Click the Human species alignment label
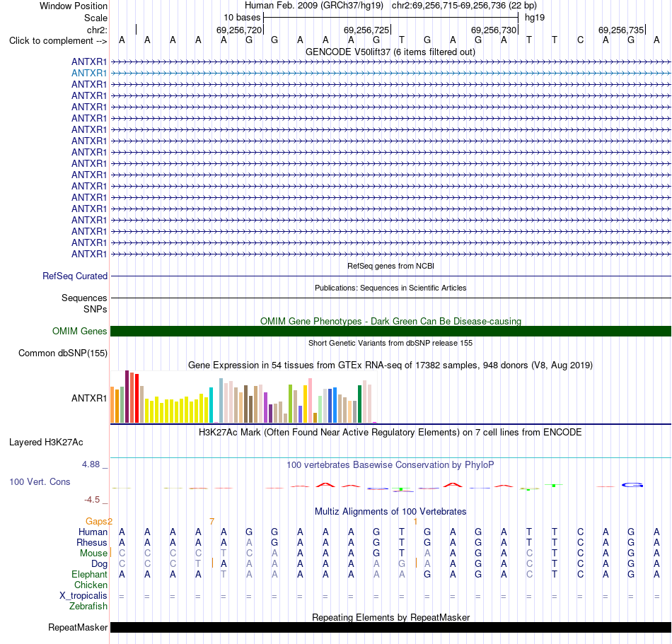Image resolution: width=672 pixels, height=644 pixels. click(93, 532)
